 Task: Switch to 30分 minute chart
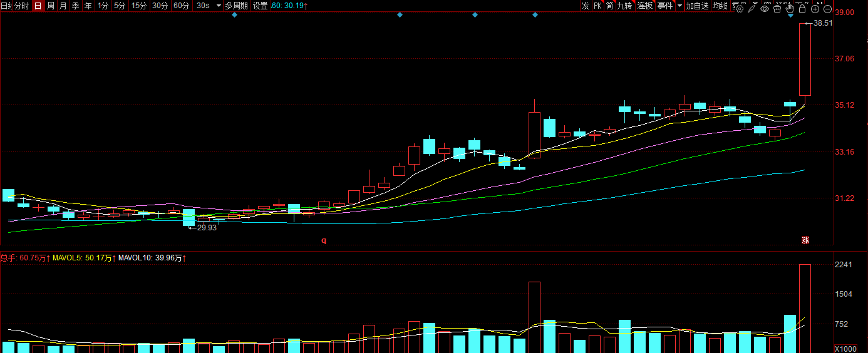coord(160,6)
